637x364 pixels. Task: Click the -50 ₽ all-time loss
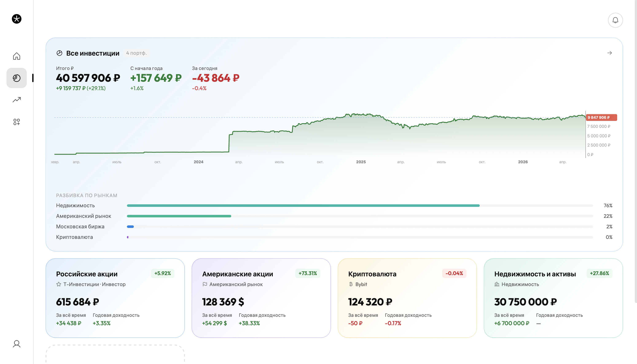pyautogui.click(x=355, y=323)
